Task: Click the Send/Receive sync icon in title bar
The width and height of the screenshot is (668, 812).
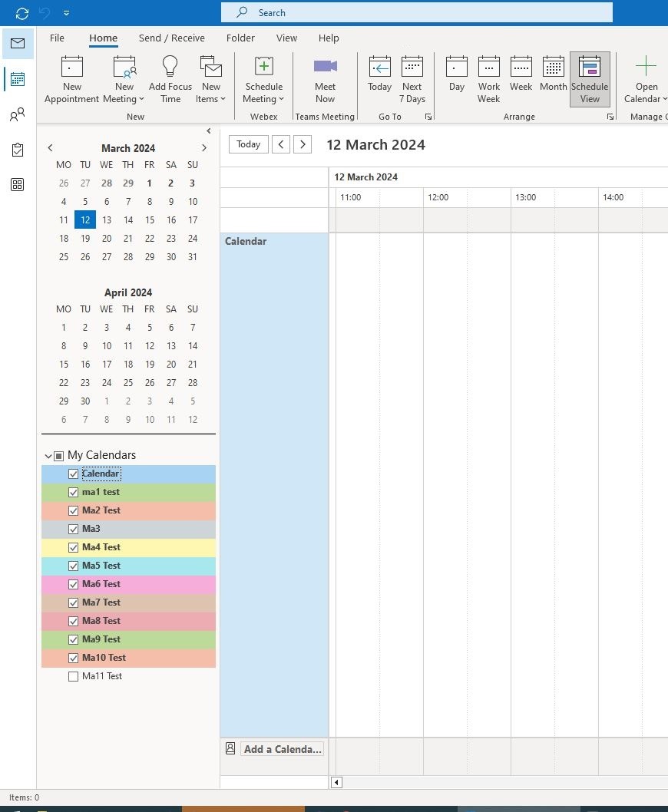Action: click(x=21, y=13)
